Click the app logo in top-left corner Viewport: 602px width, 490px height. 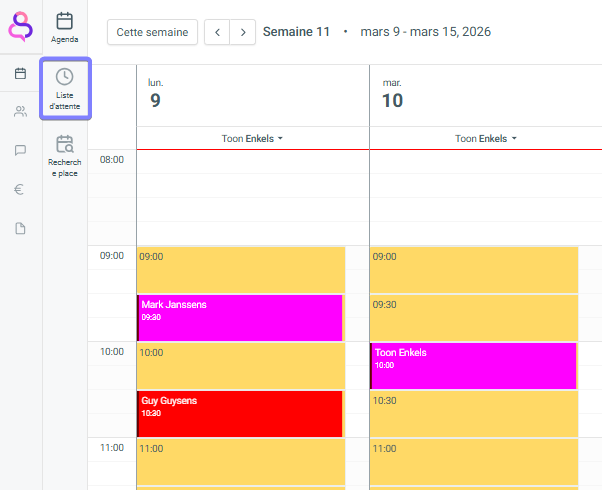(20, 26)
